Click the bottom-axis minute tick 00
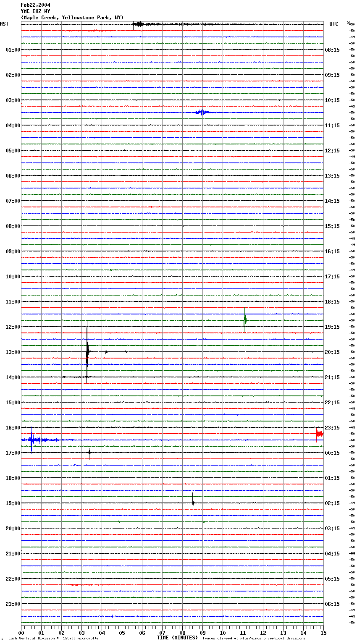 tap(21, 633)
